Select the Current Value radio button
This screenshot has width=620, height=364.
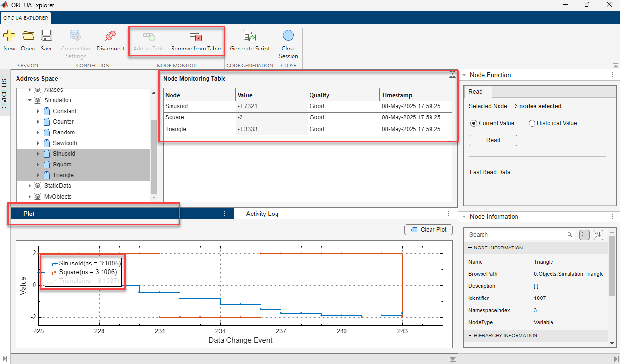(474, 123)
